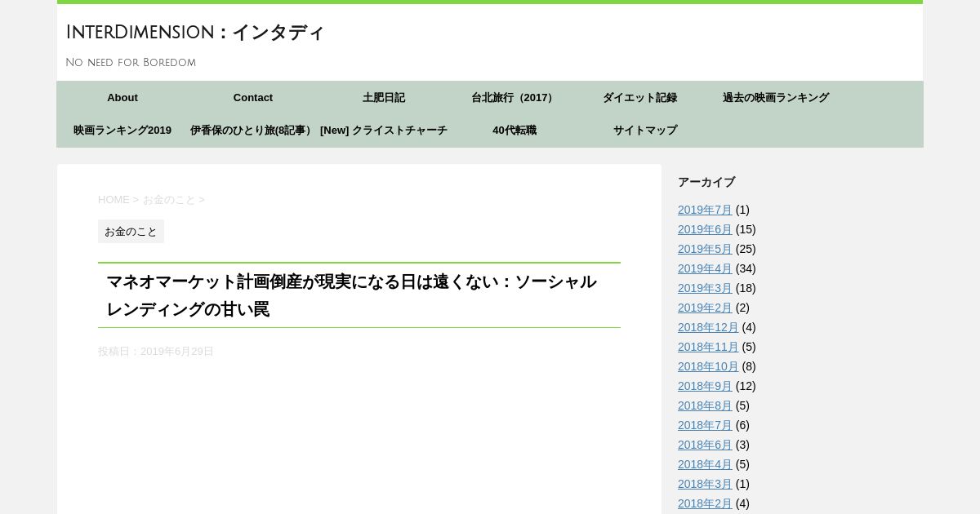Open the 2018年8月 archive

coord(705,405)
